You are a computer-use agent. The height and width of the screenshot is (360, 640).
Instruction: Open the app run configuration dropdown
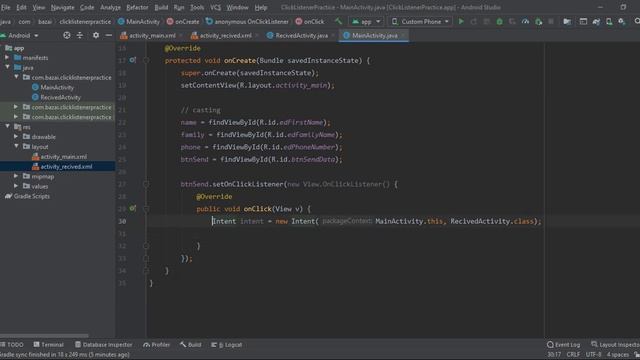point(367,22)
